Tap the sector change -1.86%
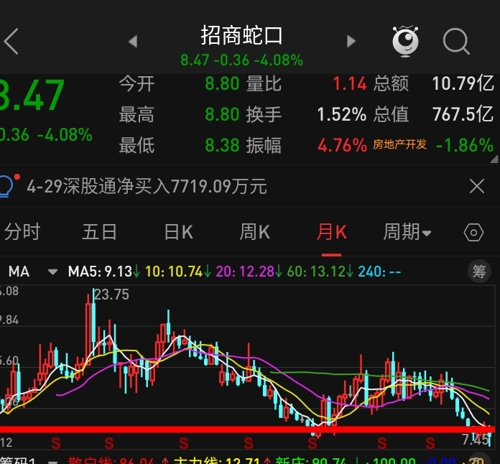The image size is (500, 464). (465, 145)
